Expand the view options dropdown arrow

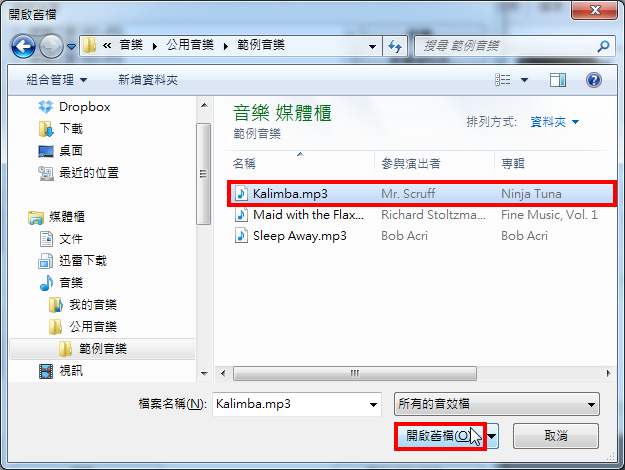click(524, 80)
